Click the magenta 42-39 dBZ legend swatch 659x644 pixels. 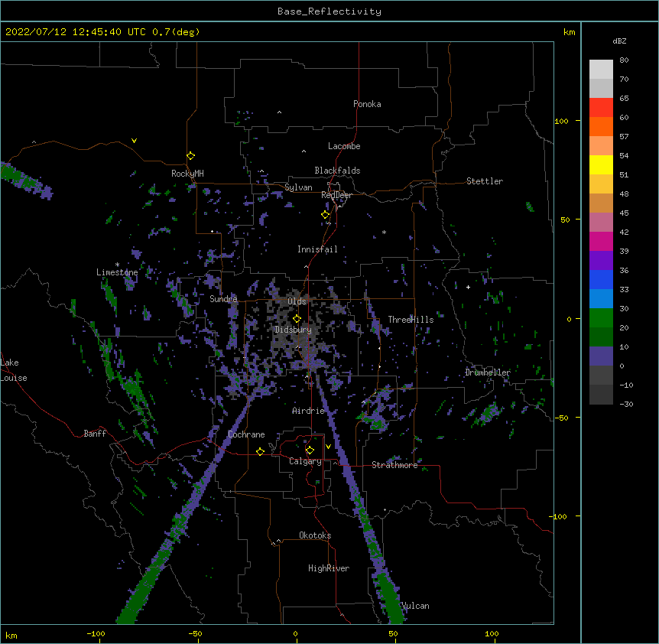click(x=601, y=241)
